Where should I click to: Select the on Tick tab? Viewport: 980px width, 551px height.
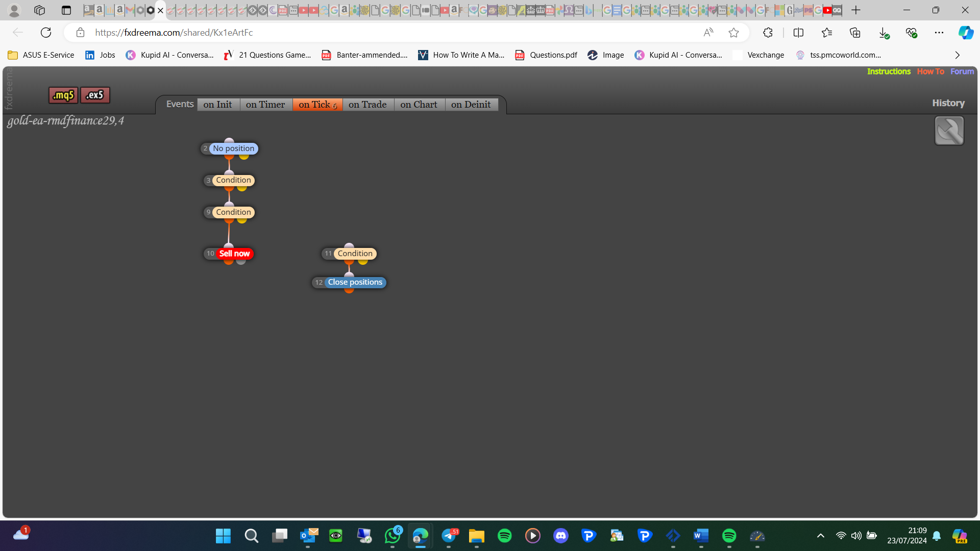click(317, 105)
